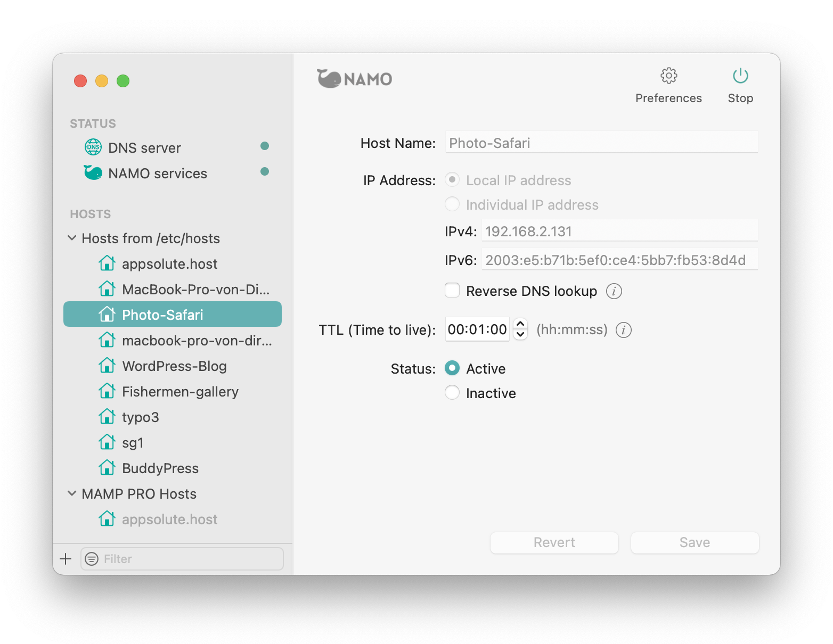
Task: Set status to Active
Action: click(452, 368)
